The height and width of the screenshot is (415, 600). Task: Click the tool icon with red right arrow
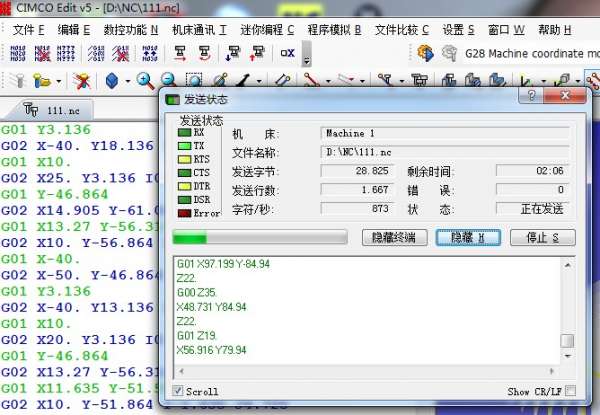click(179, 53)
